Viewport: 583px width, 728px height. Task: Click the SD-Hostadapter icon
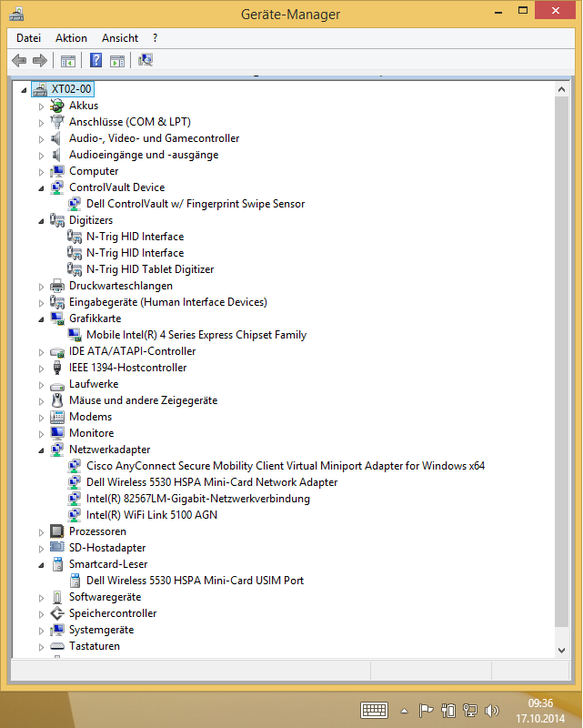pos(57,548)
